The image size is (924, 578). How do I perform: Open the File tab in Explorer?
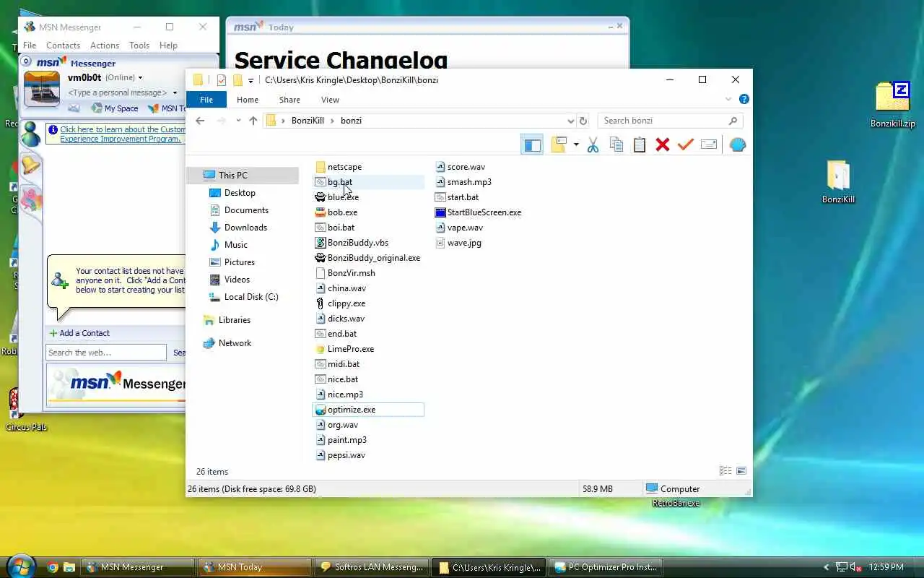[x=206, y=100]
